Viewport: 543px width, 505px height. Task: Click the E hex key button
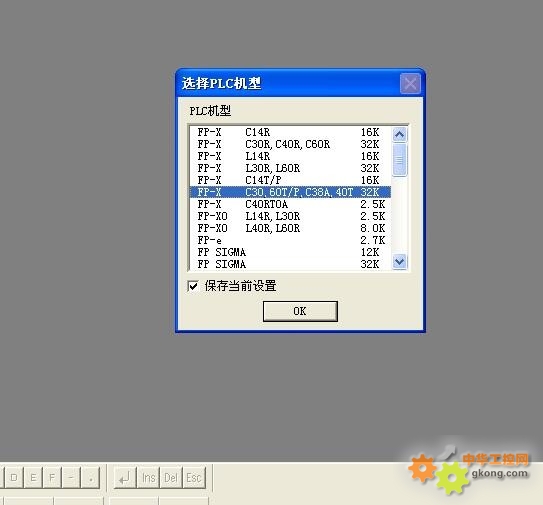[x=33, y=478]
